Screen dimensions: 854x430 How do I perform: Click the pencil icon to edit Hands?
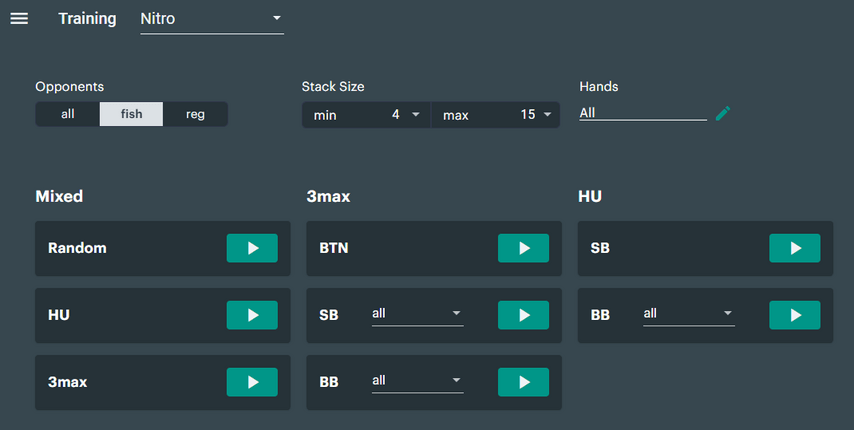(x=723, y=114)
